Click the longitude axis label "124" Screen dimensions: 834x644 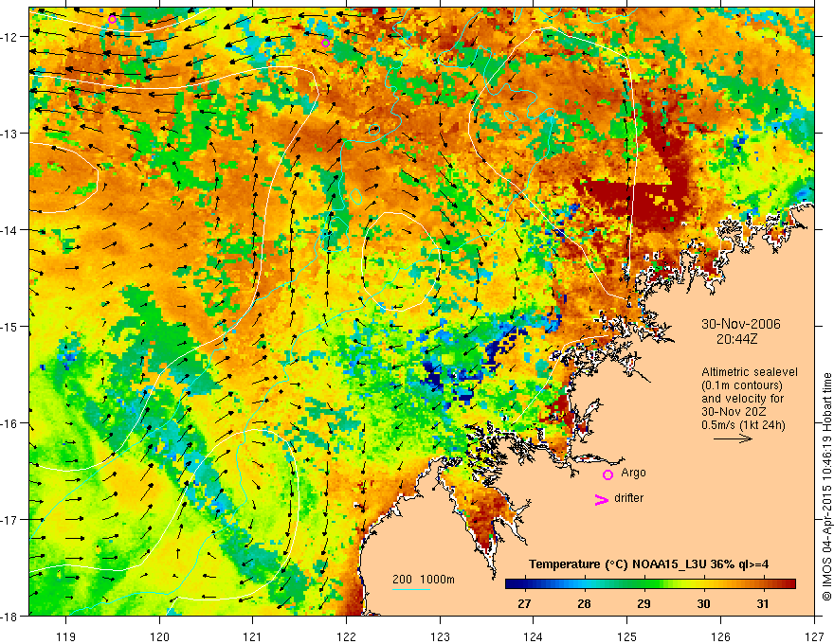tap(534, 636)
